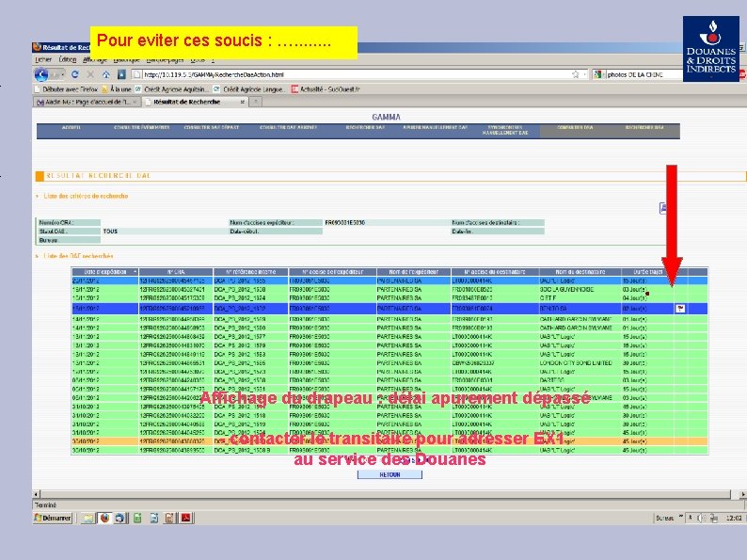Bookmark this page with the star icon
Viewport: 747px width, 560px height.
tap(575, 74)
